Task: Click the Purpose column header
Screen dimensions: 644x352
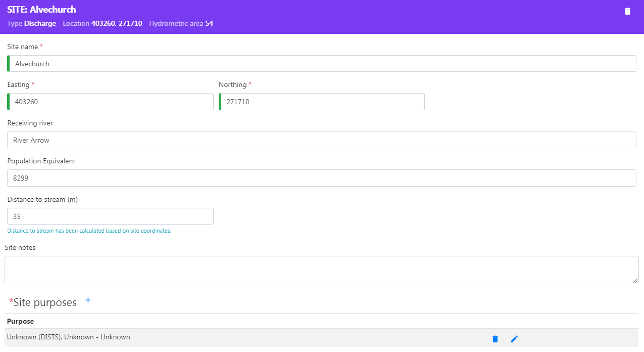Action: pos(21,321)
